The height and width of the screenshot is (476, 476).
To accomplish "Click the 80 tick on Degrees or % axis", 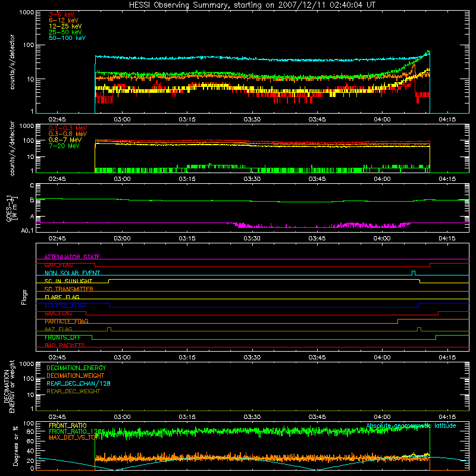I will [x=30, y=431].
